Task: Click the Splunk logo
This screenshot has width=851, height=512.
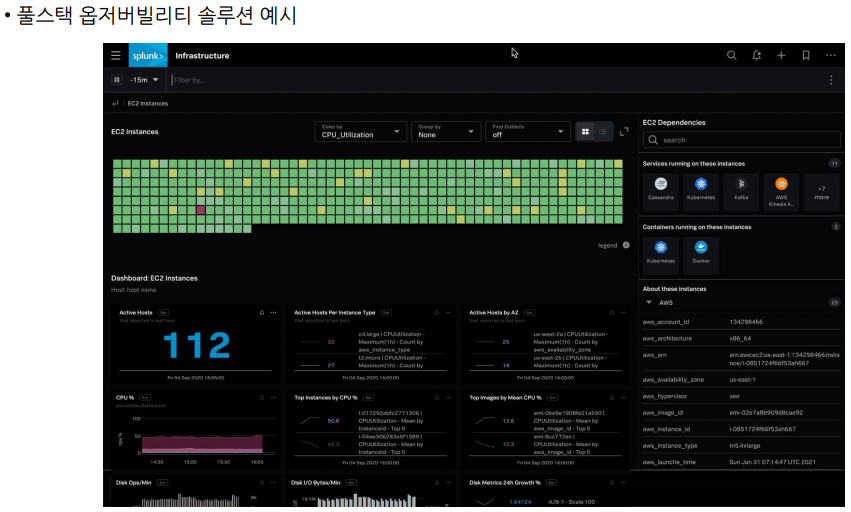Action: (x=148, y=55)
